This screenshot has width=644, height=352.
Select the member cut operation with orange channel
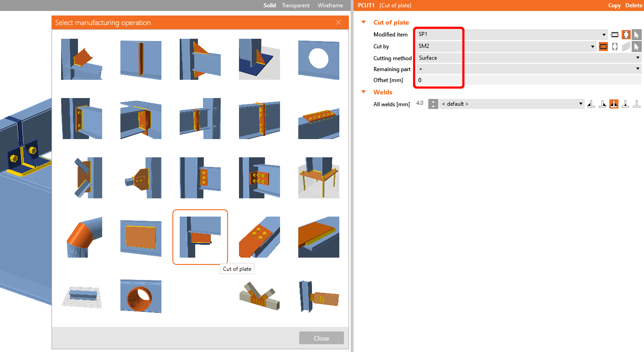click(x=82, y=59)
